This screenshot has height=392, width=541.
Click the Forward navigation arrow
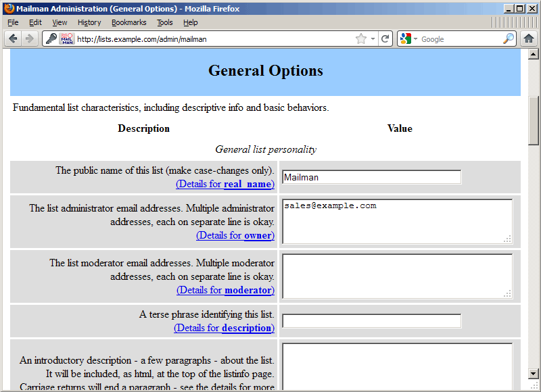(x=29, y=39)
